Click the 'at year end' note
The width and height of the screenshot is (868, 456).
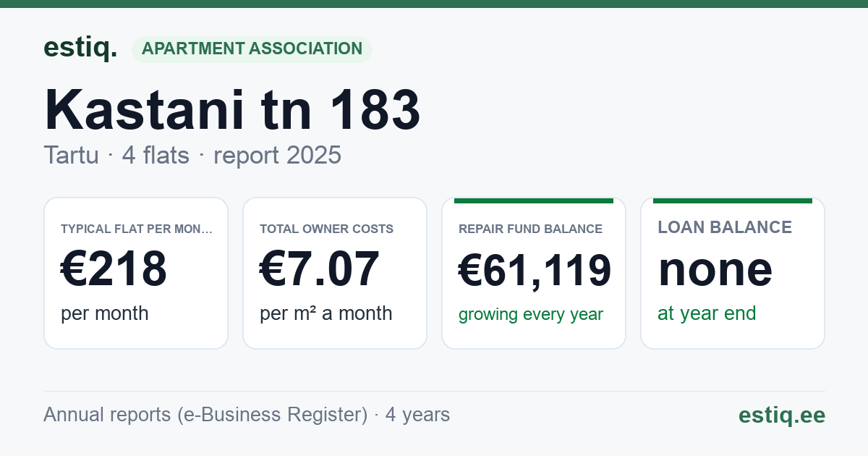707,313
